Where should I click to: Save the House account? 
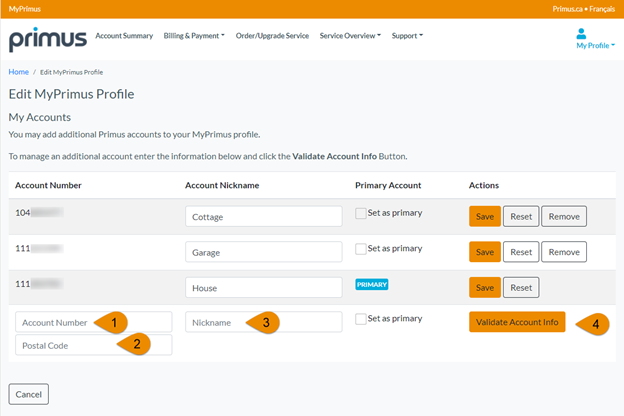[x=485, y=287]
